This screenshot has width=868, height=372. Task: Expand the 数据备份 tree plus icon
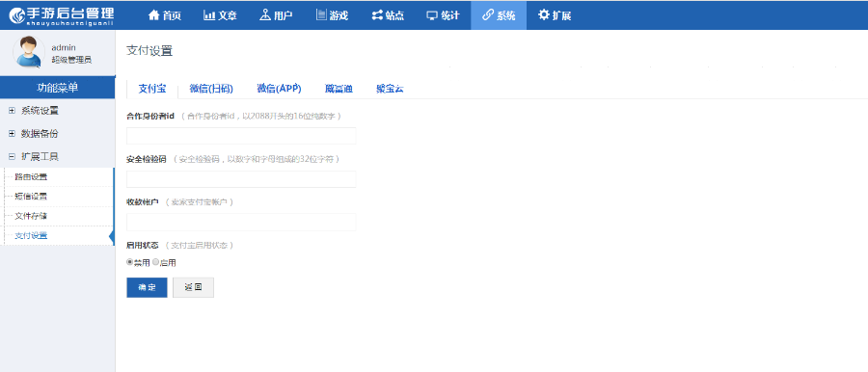coord(12,133)
